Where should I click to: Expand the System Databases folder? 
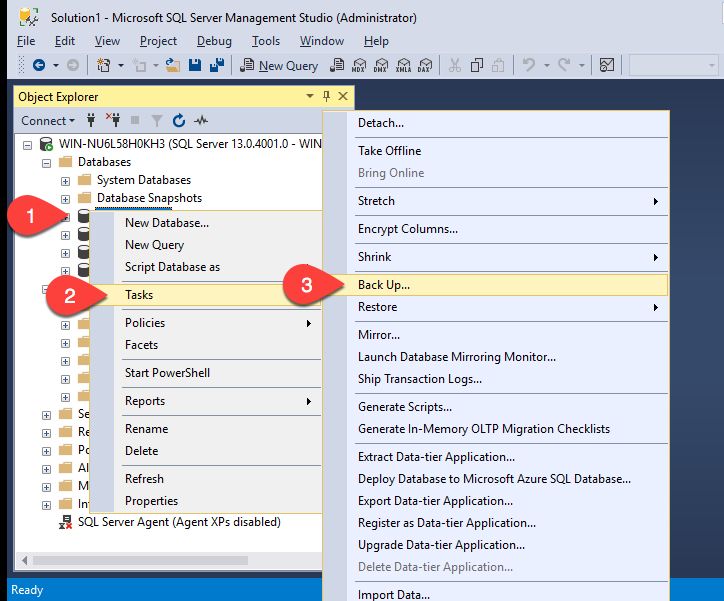[65, 181]
